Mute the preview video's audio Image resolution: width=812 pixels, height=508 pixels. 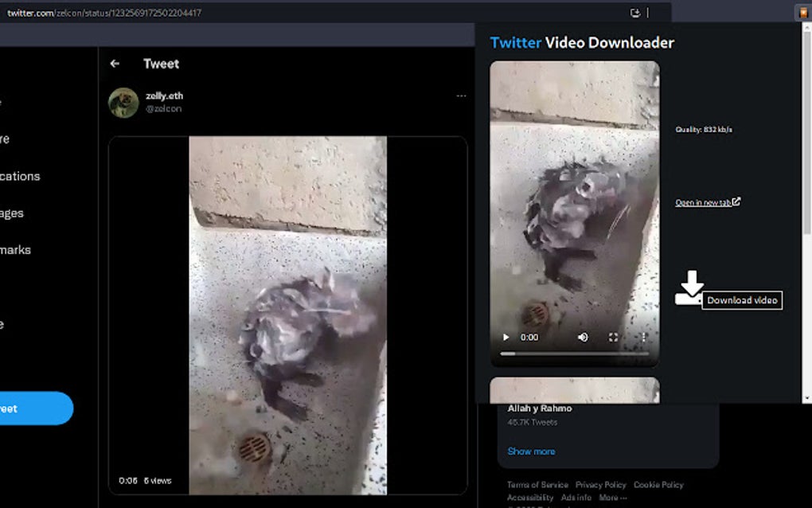584,337
